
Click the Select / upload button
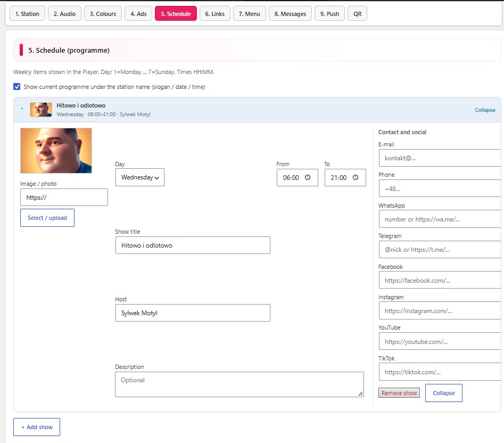pos(47,218)
